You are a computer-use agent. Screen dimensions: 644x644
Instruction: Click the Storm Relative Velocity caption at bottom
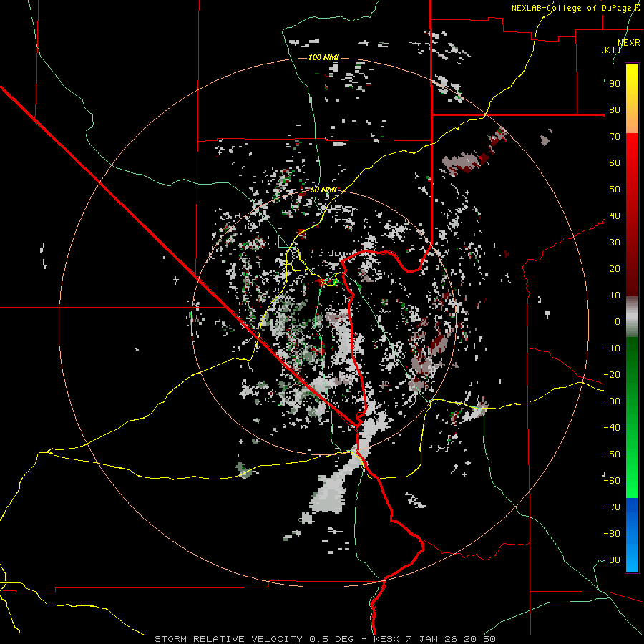click(325, 639)
